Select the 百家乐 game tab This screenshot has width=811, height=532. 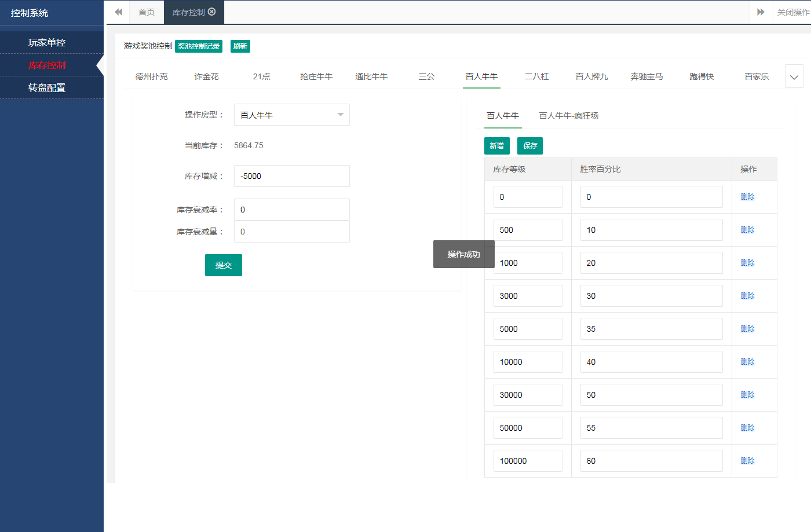757,76
